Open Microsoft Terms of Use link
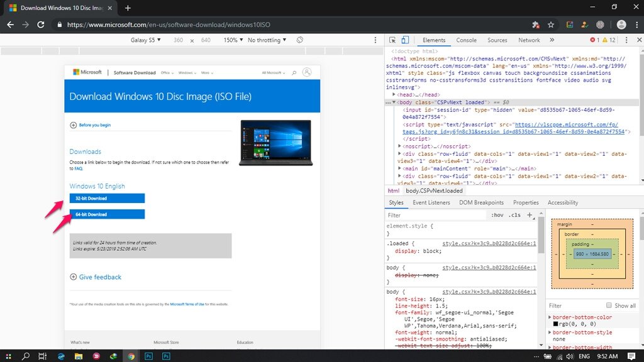644x362 pixels. tap(187, 304)
